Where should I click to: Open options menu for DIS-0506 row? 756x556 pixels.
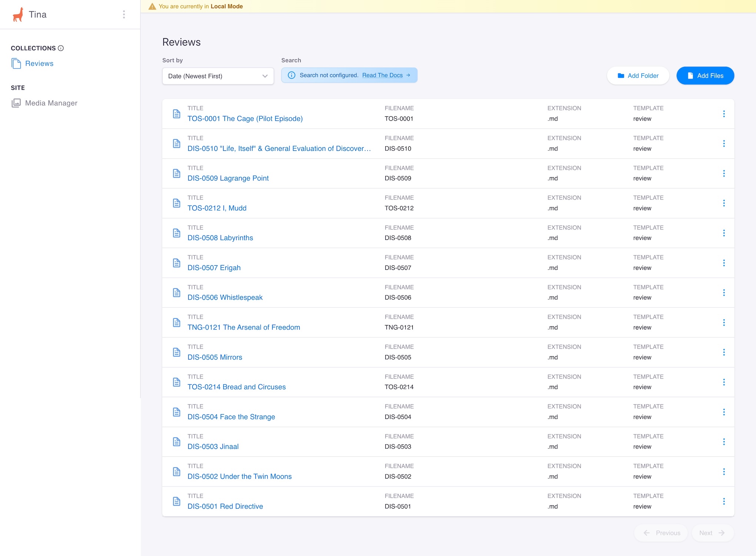[724, 293]
